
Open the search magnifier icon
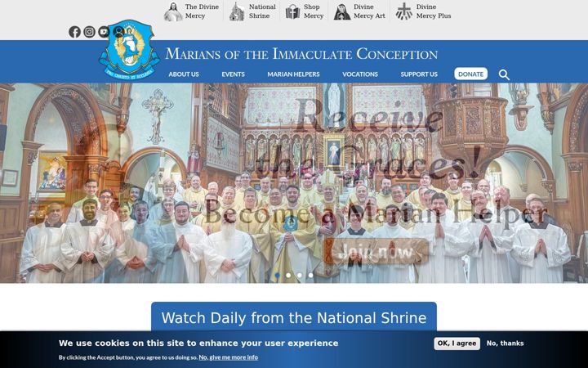[504, 74]
